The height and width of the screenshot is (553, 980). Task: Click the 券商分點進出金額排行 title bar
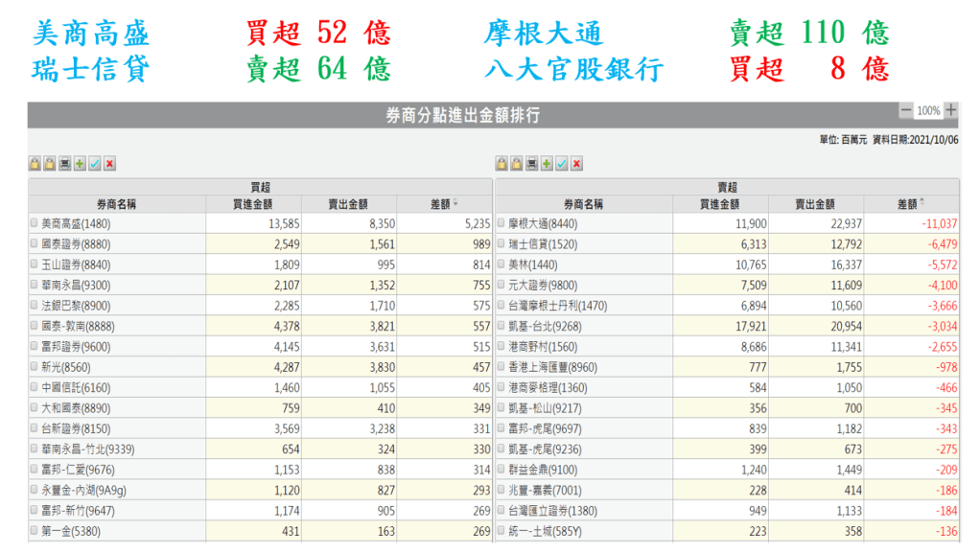click(x=462, y=115)
